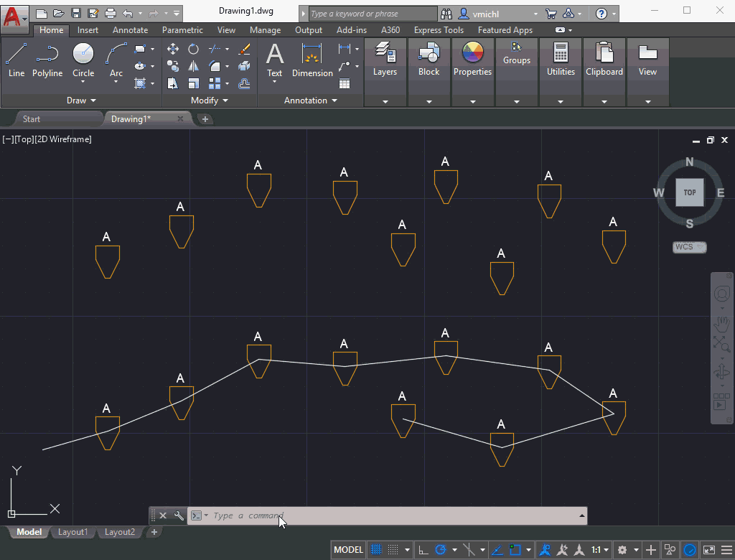Select the Move tool in Modify panel
The image size is (735, 560).
173,49
